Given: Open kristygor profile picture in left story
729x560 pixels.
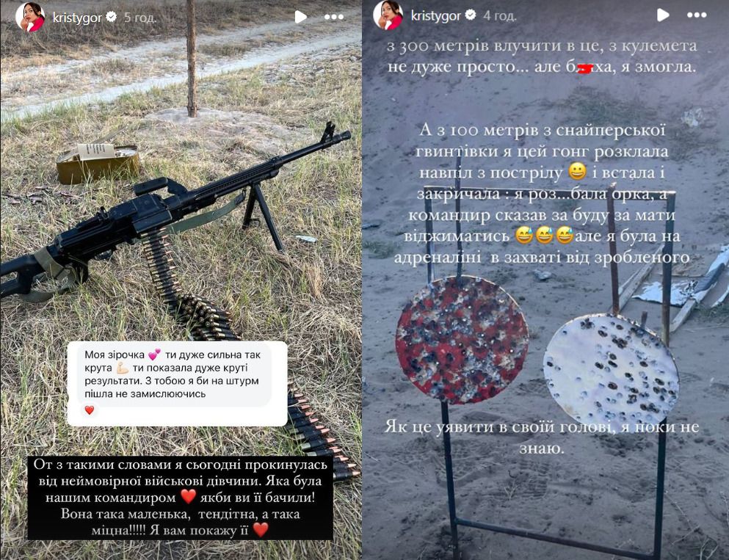Looking at the screenshot, I should point(30,18).
